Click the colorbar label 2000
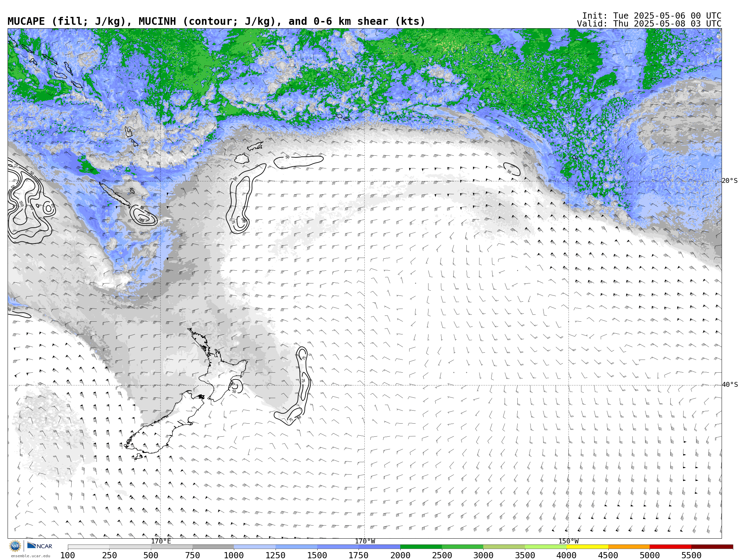The image size is (744, 560). tap(401, 556)
